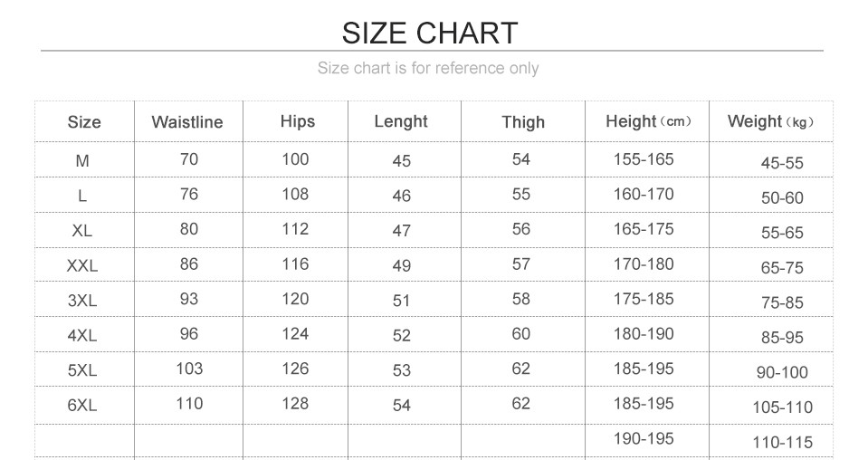Click the Height (cm) column header
Screen dimensions: 868x460
648,121
